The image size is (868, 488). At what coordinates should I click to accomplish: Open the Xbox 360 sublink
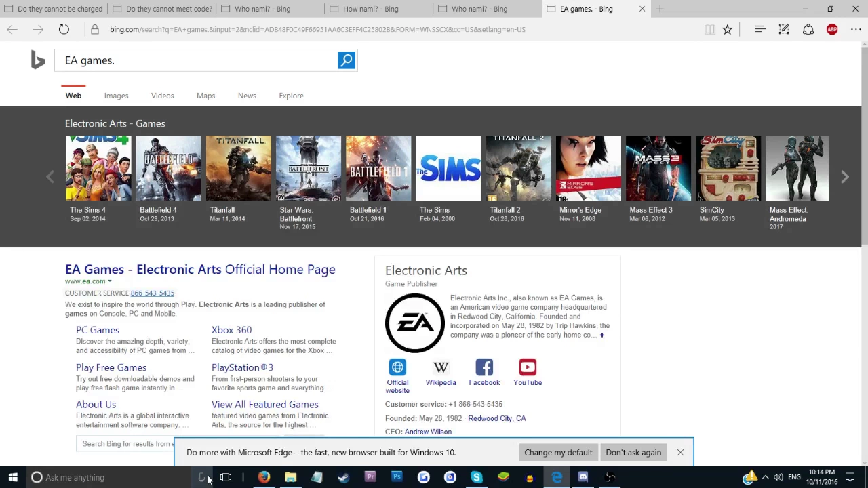231,330
